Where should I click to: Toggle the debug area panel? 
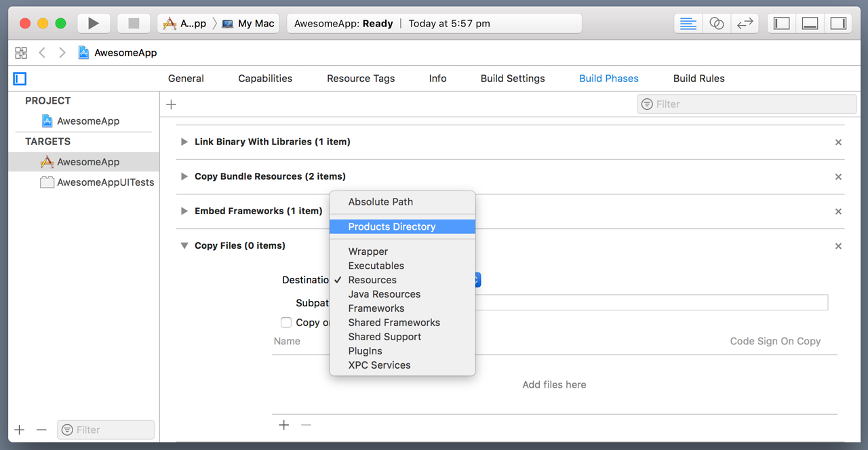click(x=810, y=23)
